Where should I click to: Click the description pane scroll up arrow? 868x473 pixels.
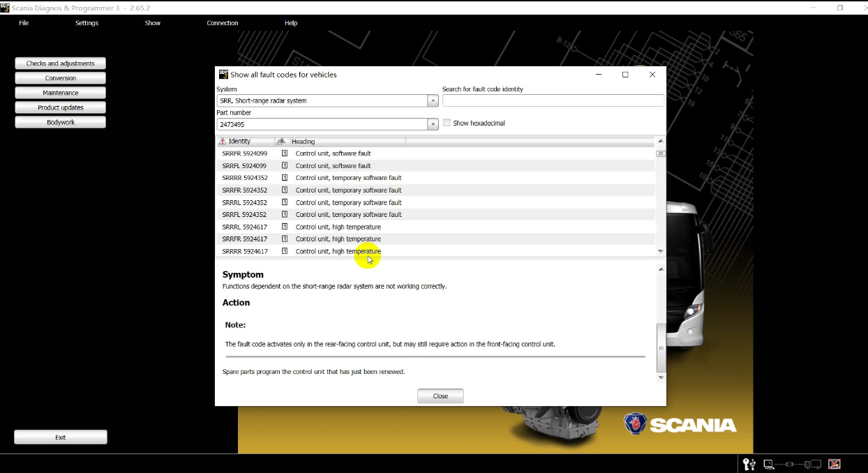(x=661, y=269)
